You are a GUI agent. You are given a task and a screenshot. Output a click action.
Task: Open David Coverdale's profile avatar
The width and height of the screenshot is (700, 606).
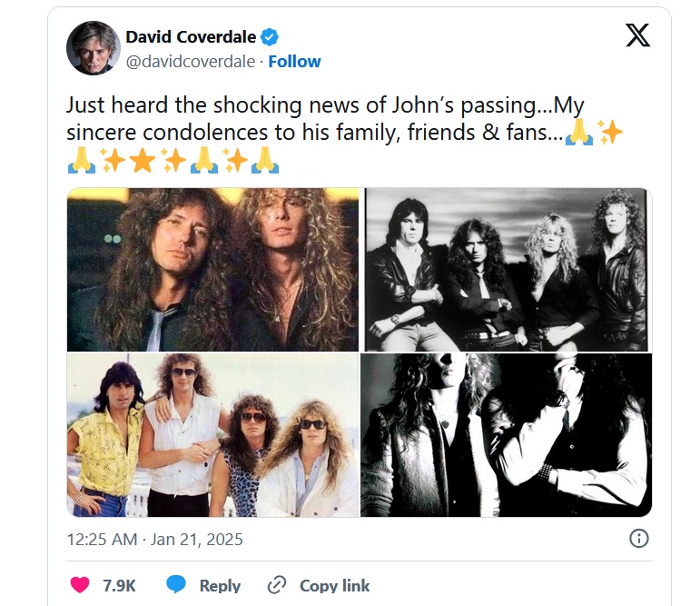tap(94, 48)
